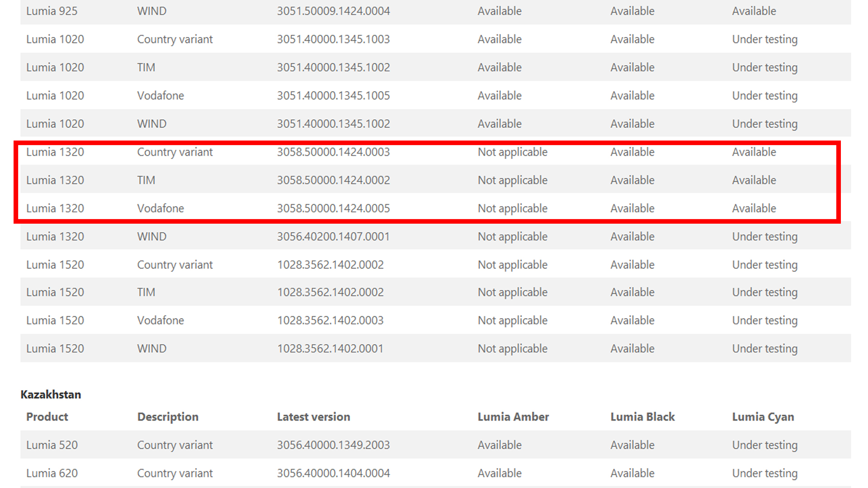Select version 3058.50000.1424.0003 text
The image size is (868, 488).
click(x=333, y=152)
